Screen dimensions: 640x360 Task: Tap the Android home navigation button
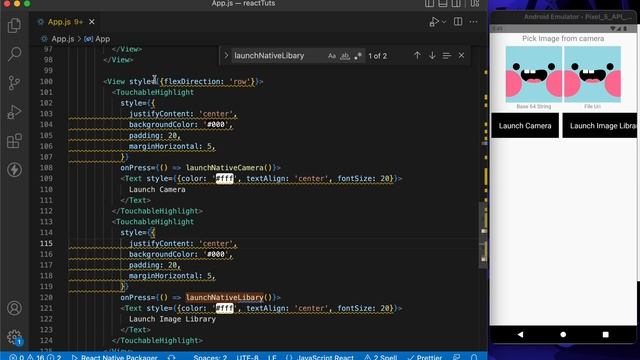[563, 334]
